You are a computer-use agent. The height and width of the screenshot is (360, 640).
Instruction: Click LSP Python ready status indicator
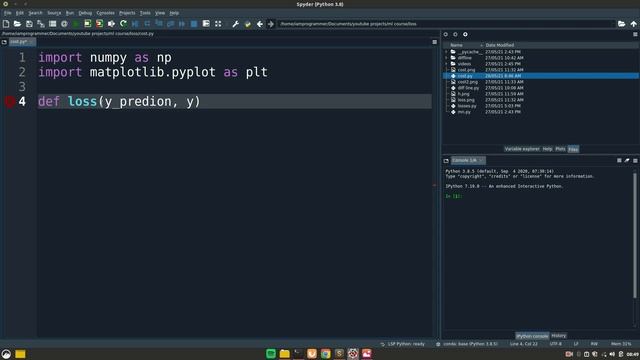click(403, 344)
